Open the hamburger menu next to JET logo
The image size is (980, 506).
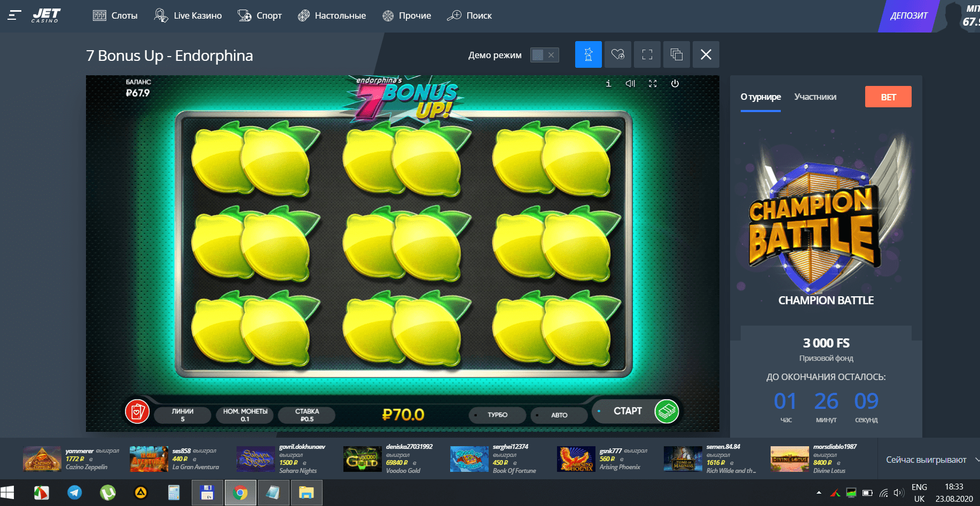point(14,15)
